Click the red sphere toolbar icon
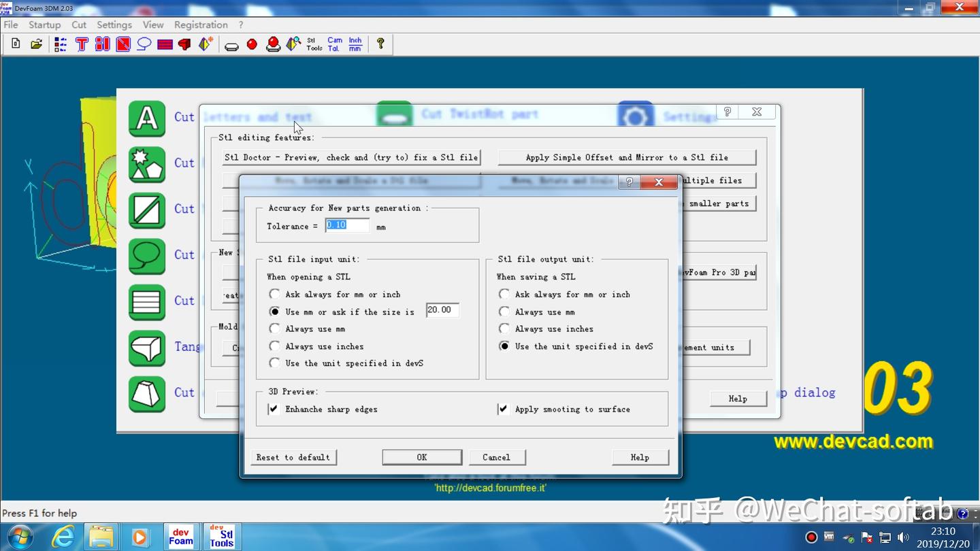This screenshot has height=551, width=980. point(252,44)
